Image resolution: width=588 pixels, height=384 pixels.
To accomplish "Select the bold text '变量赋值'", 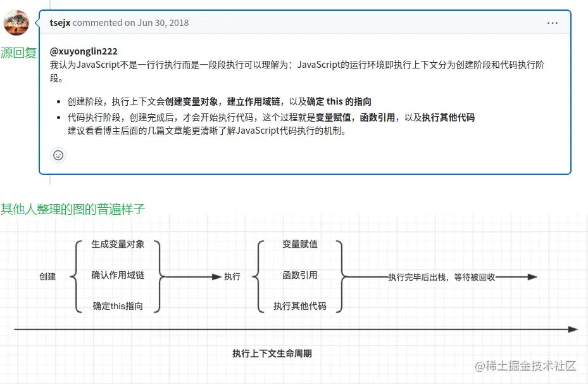I will pos(333,117).
